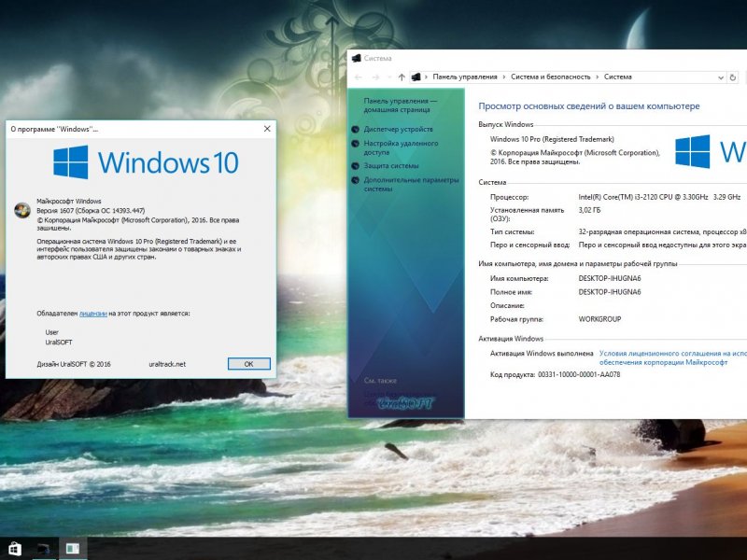Click the System window title bar icon
Image resolution: width=747 pixels, height=560 pixels.
(356, 58)
